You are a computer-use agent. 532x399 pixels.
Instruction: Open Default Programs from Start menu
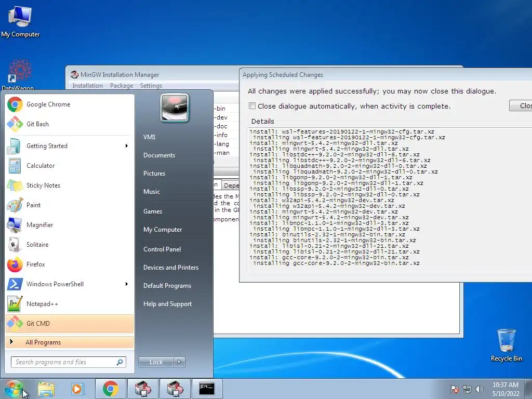click(167, 286)
